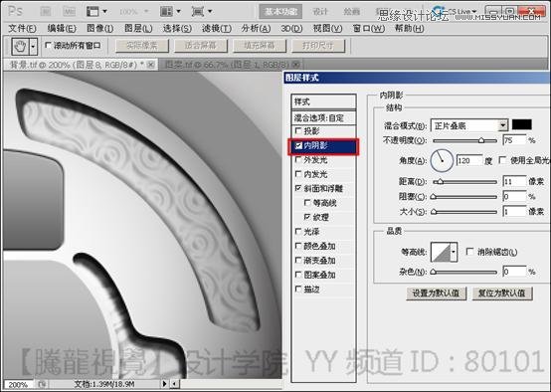Click the 填充屏幕 button
Screen dimensions: 551x392
260,46
